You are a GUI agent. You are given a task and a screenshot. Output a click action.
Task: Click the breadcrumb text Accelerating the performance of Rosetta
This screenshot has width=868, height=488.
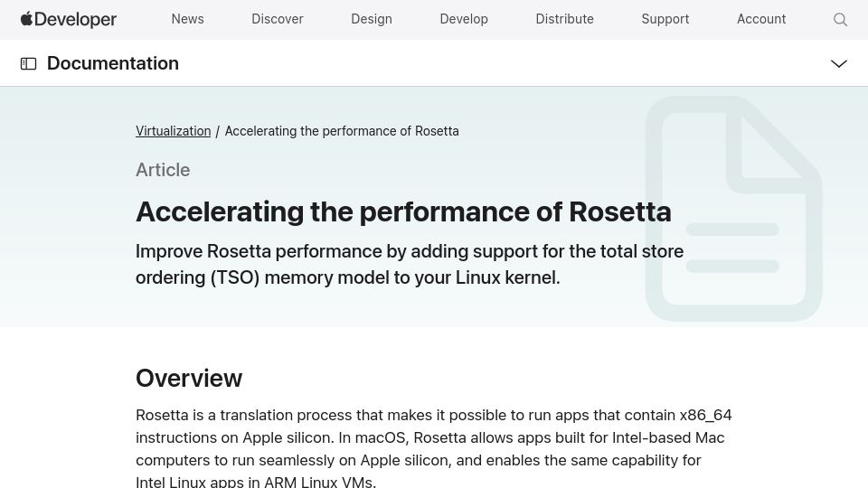(x=342, y=131)
